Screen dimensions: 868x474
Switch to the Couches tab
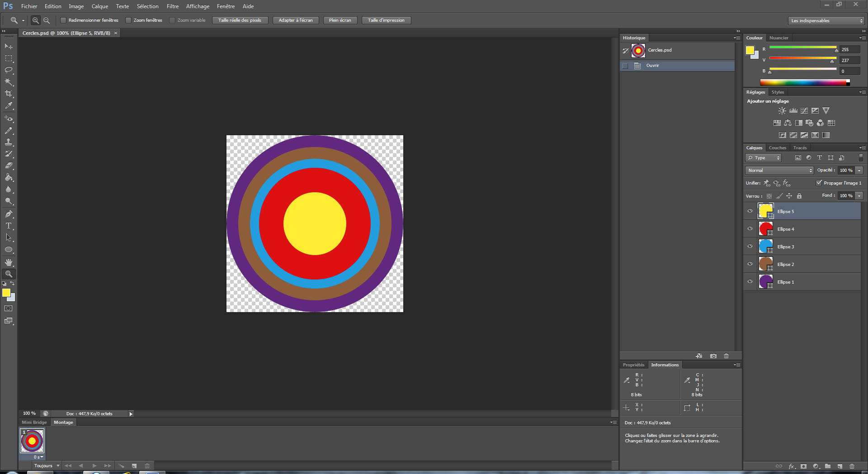pos(777,148)
